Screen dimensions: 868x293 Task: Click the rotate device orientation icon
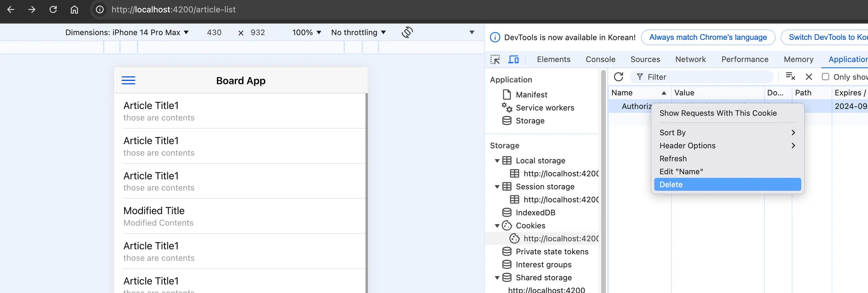coord(407,32)
